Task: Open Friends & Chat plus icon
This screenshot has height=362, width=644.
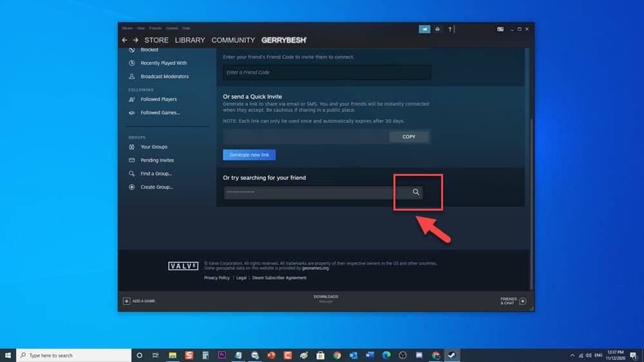Action: point(522,301)
